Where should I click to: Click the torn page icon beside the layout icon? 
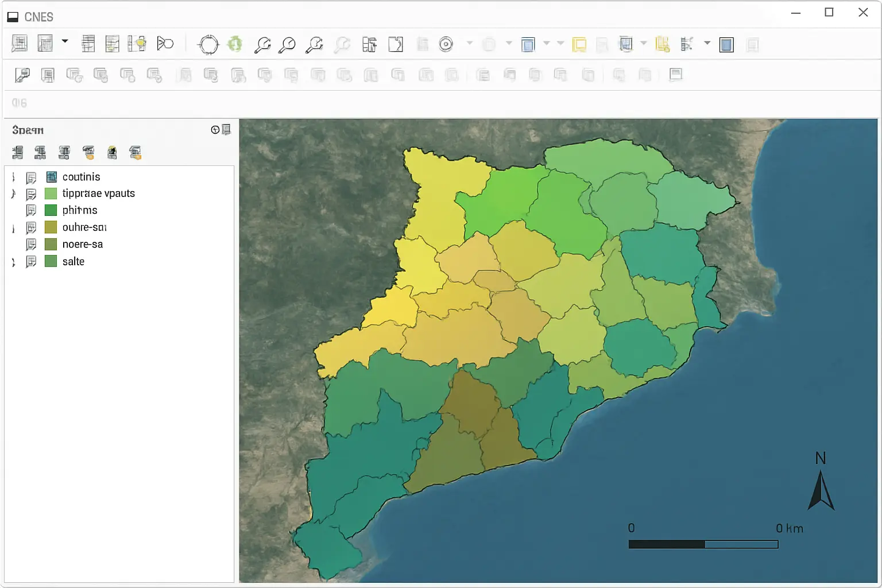click(396, 44)
